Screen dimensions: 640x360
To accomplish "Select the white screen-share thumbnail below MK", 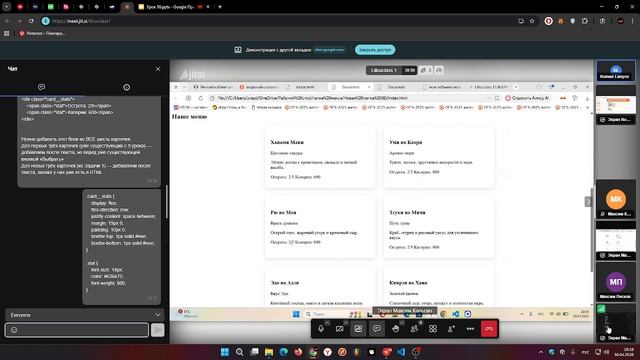I will click(x=616, y=240).
